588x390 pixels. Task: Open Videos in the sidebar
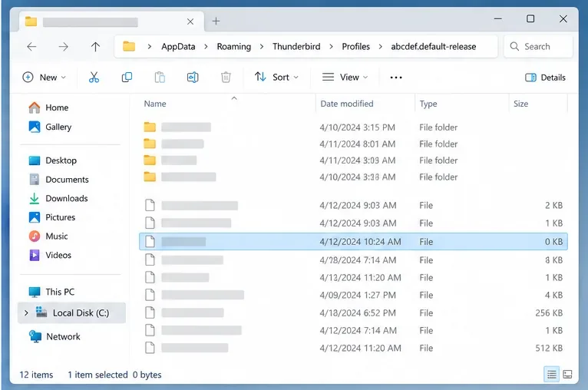50,255
